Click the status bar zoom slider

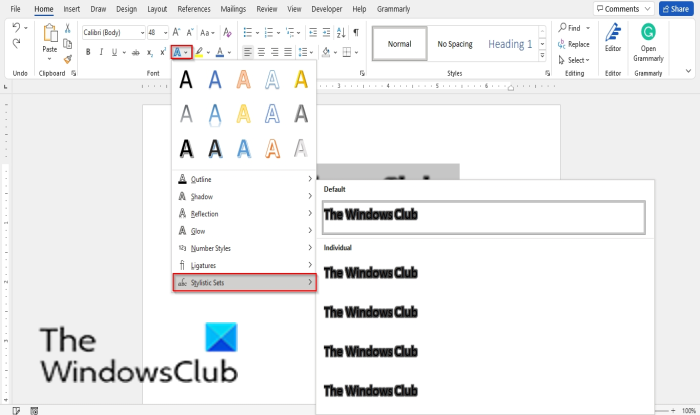pyautogui.click(x=662, y=411)
